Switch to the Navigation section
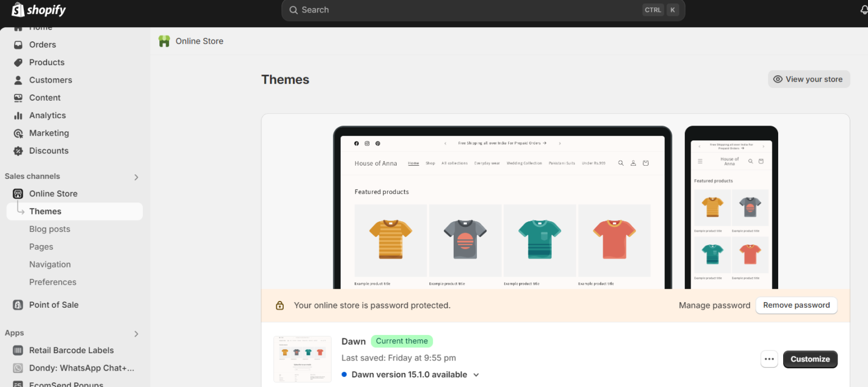Screen dimensions: 868x387 coord(50,264)
